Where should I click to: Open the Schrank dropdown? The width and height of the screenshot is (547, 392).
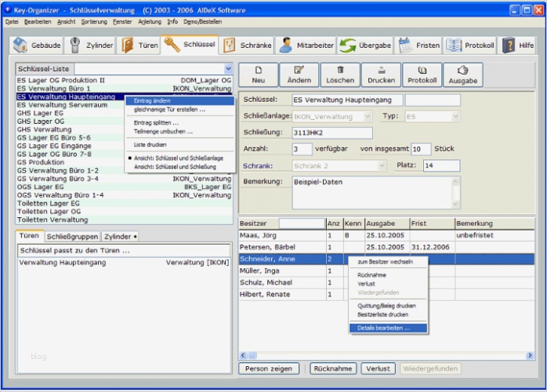[382, 165]
